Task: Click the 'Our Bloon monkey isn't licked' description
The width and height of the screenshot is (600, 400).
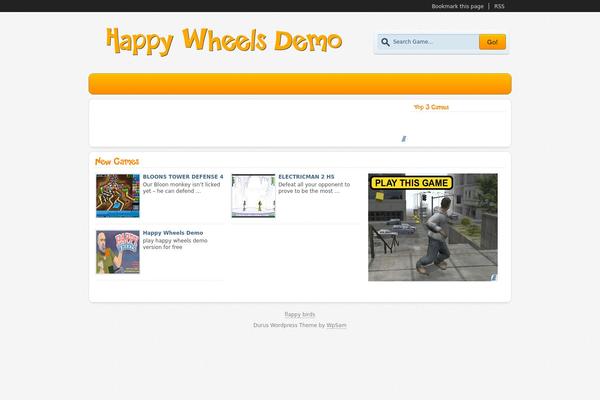Action: coord(181,188)
